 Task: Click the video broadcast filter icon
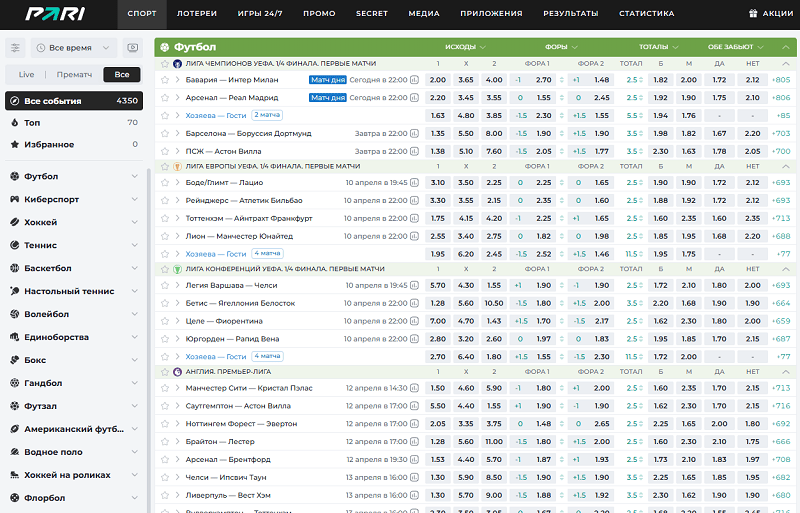coord(133,48)
